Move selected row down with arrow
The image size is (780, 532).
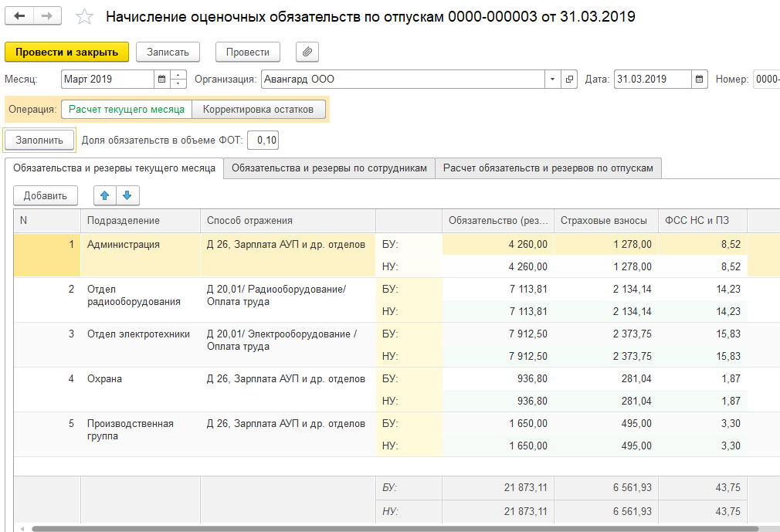click(x=127, y=195)
